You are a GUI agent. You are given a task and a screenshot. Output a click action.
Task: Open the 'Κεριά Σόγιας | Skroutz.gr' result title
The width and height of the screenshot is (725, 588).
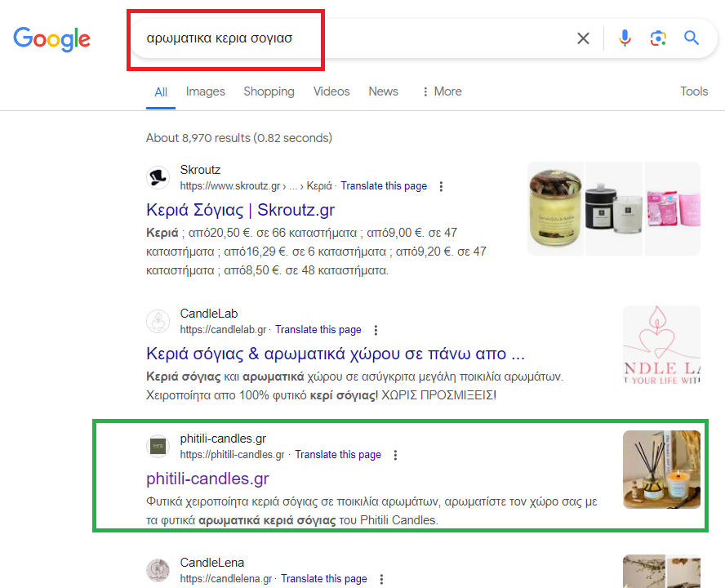point(240,210)
